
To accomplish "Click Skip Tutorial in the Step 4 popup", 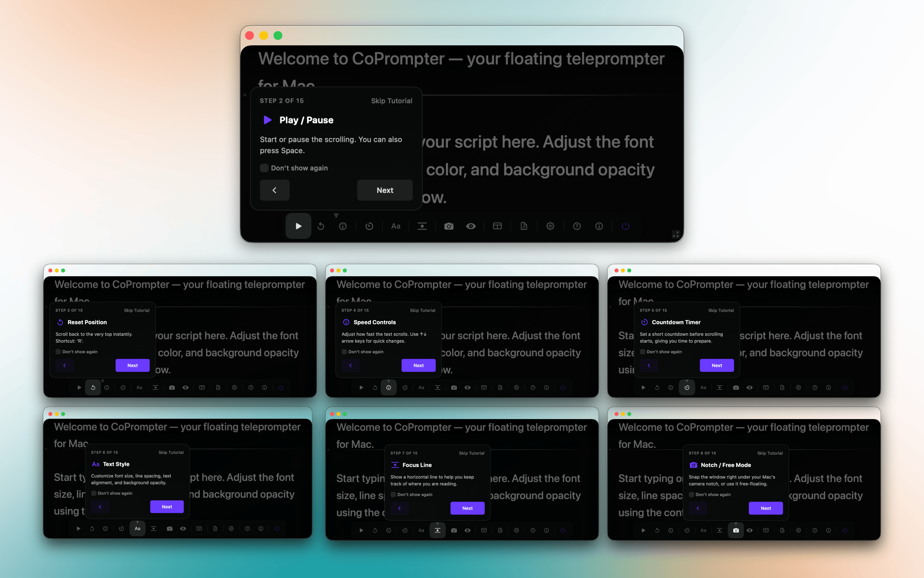I will point(423,311).
